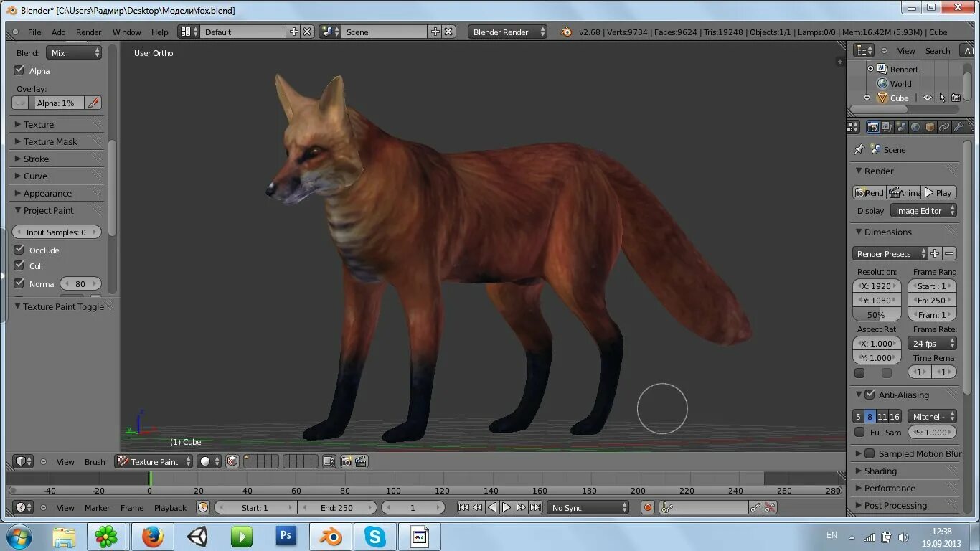Click the brush overlay Alpha slider
The image size is (980, 551).
coord(57,103)
